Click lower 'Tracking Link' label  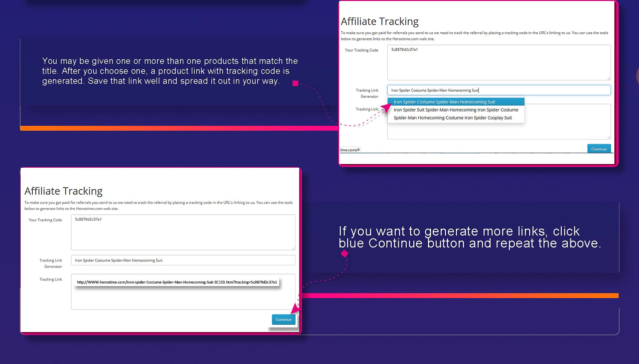pos(51,279)
